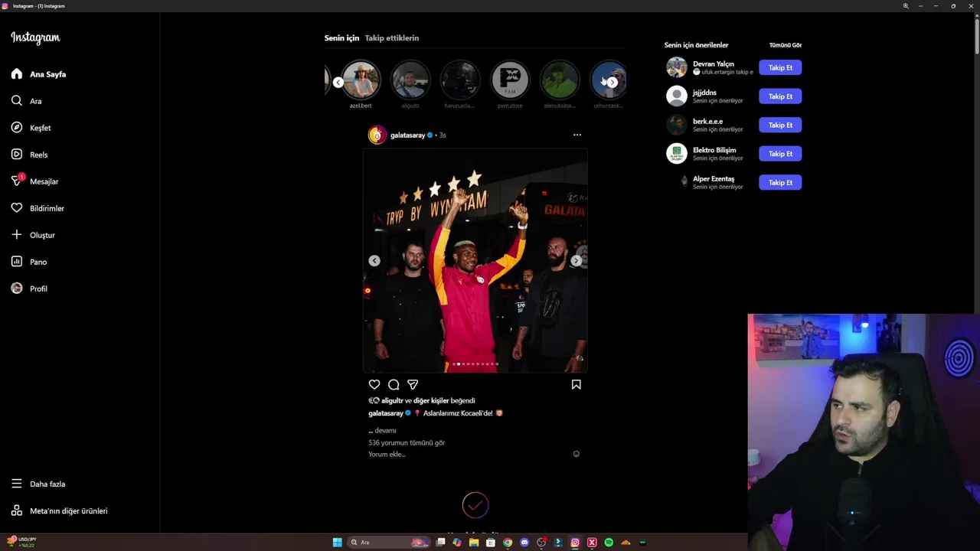Open comments via speech bubble icon
The width and height of the screenshot is (980, 551).
(x=394, y=385)
